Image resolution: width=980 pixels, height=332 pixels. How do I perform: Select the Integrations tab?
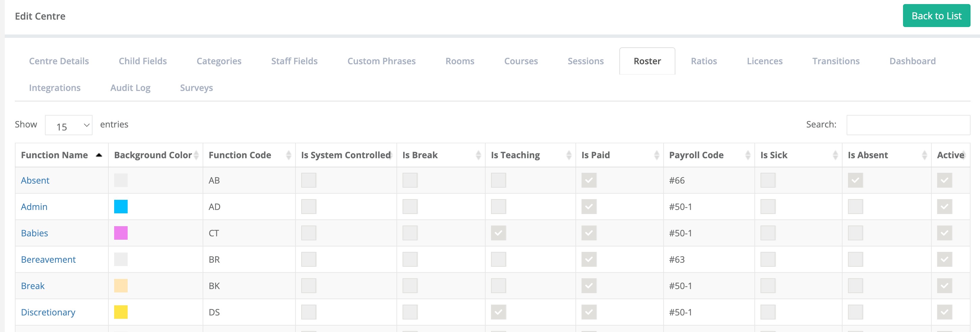[55, 88]
